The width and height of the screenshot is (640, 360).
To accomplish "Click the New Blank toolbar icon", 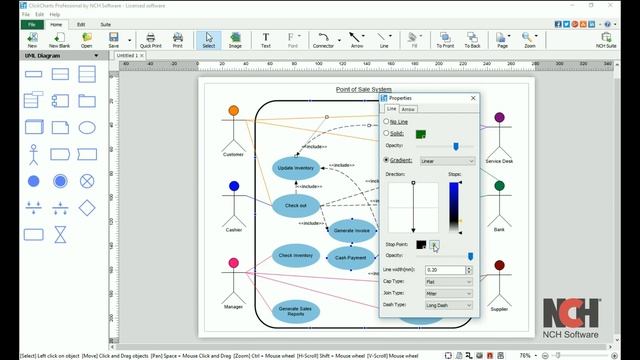I will 59,40.
